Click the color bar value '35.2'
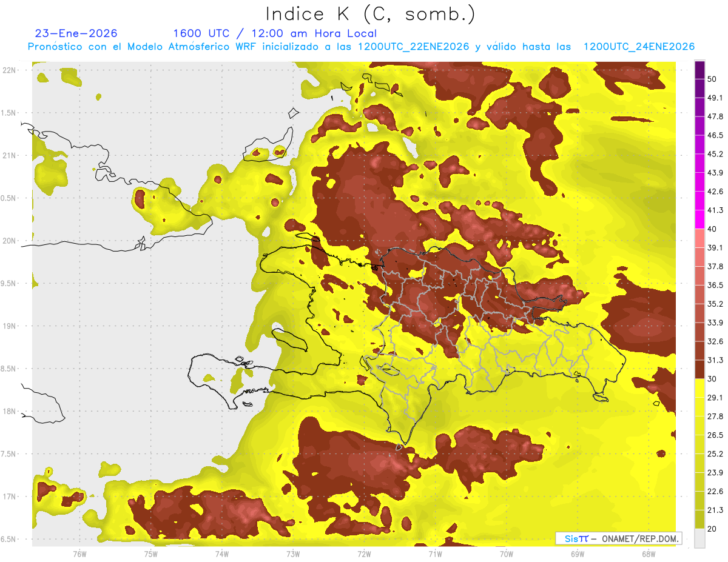Viewport: 728px width, 562px height. 715,304
